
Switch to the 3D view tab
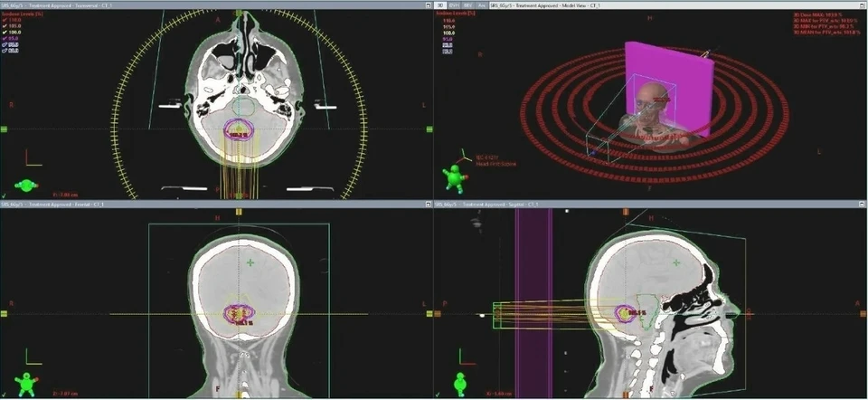pyautogui.click(x=441, y=5)
